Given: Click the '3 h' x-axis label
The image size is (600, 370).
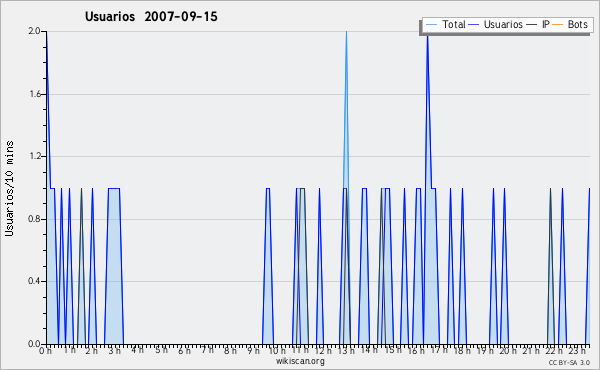Looking at the screenshot, I should (x=114, y=350).
